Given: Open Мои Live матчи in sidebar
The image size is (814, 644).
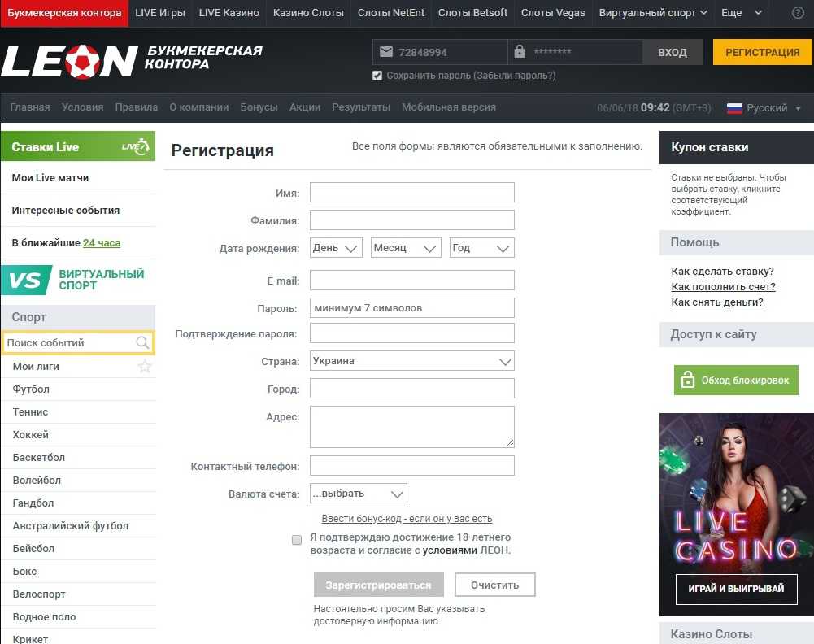Looking at the screenshot, I should [78, 178].
